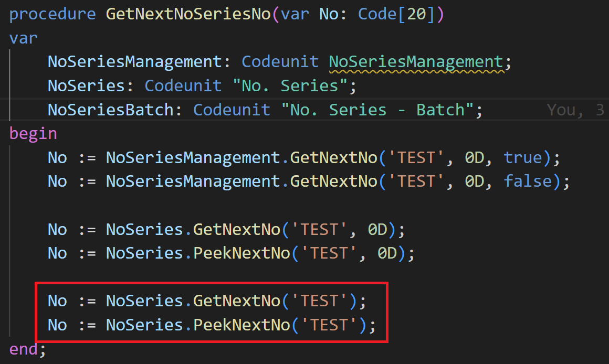Click the NoSeriesManagement variable name in its declaration

pyautogui.click(x=135, y=62)
